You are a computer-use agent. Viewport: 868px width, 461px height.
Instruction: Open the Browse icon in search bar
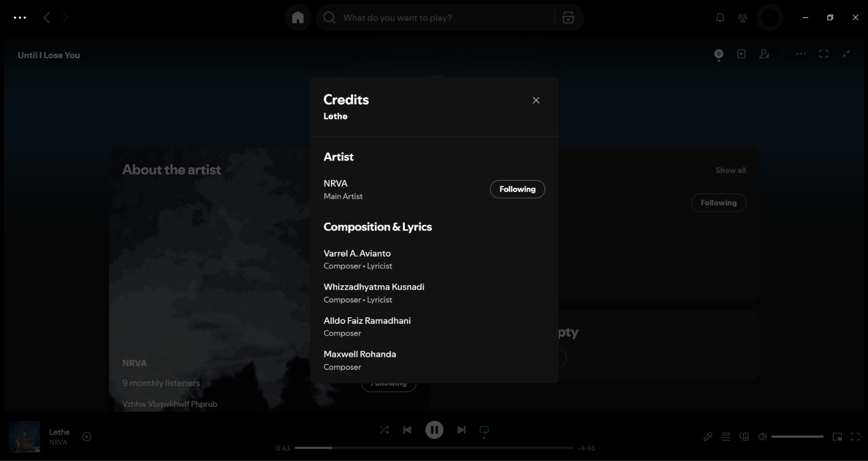568,18
